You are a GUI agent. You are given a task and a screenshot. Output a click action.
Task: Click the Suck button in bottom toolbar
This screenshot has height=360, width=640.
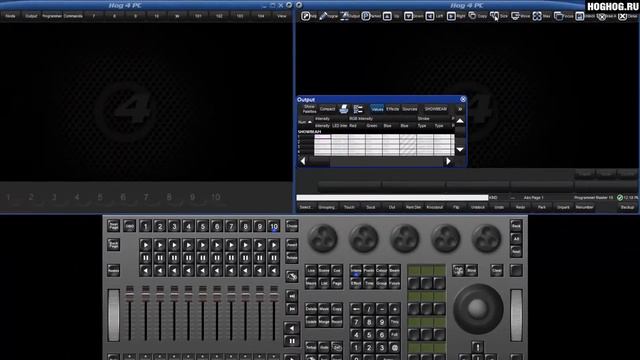371,207
